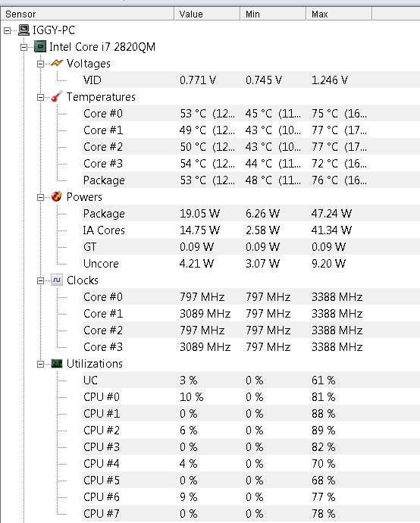Image resolution: width=420 pixels, height=523 pixels.
Task: Select the CPU #4 utilization row
Action: pos(251,464)
